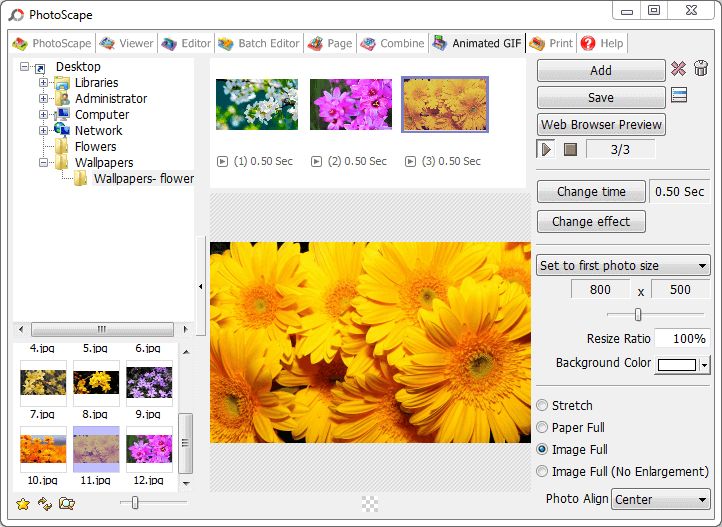Select the Libraries folder in tree
This screenshot has height=527, width=722.
click(x=97, y=83)
